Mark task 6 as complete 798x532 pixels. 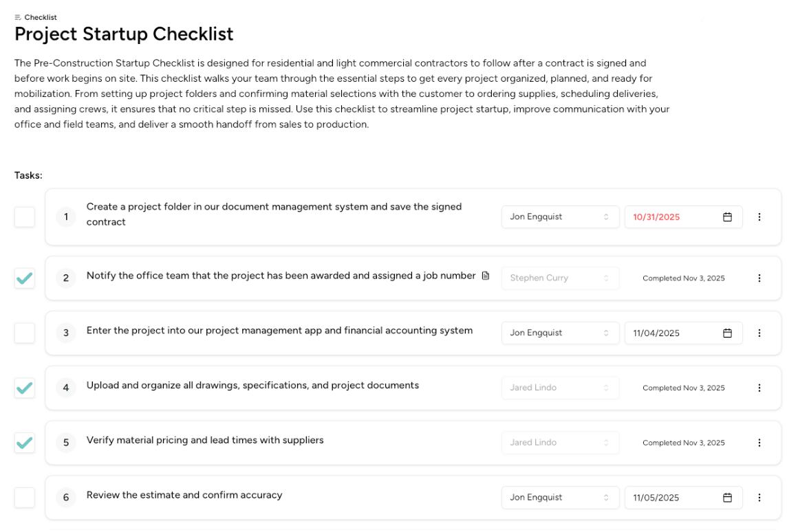[25, 497]
